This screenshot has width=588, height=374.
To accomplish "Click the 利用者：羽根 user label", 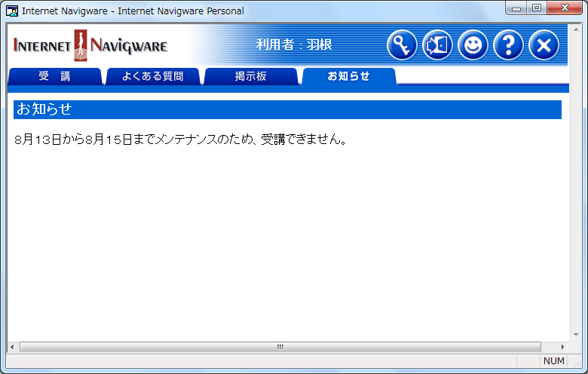I will pos(294,44).
